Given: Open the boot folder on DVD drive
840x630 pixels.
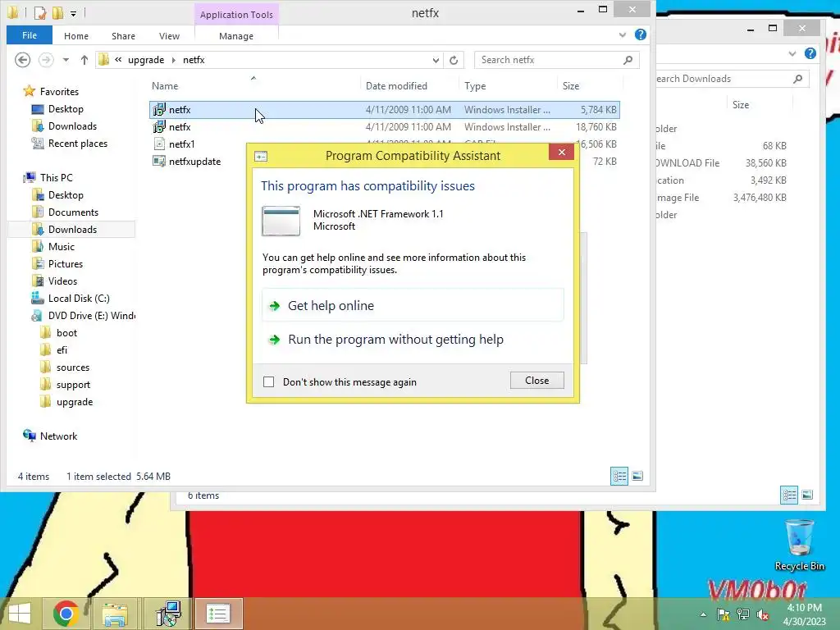Looking at the screenshot, I should 66,333.
